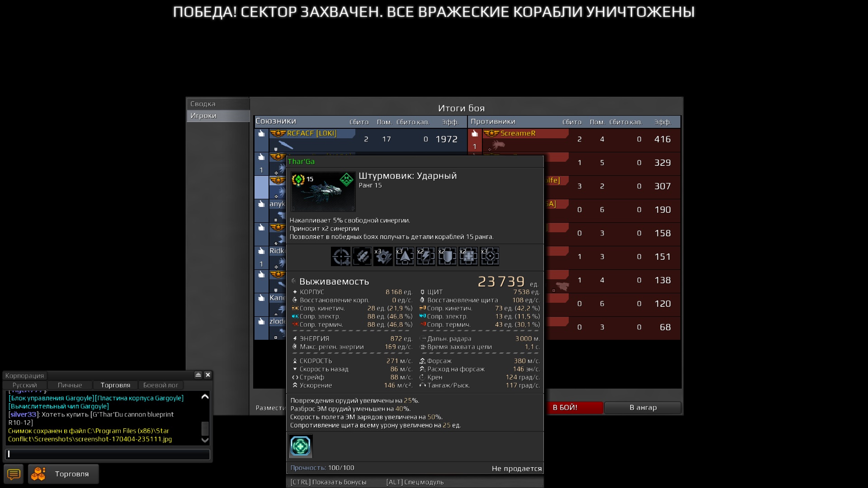Click the Вычислительный чип Gargoyle item link
This screenshot has height=488, width=868.
(x=59, y=406)
